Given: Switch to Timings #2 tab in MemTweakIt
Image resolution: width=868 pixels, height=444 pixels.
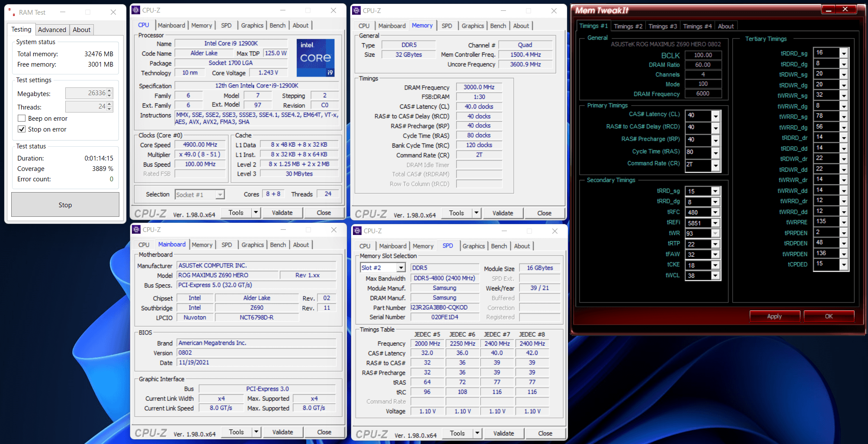Looking at the screenshot, I should click(x=628, y=26).
